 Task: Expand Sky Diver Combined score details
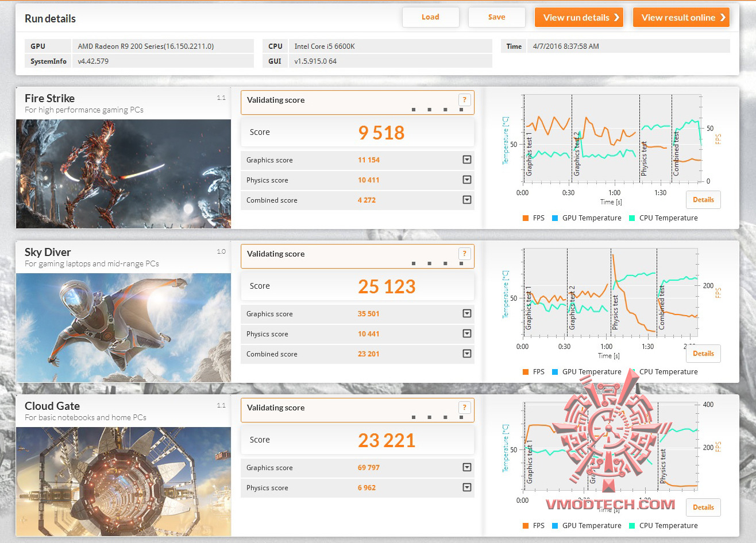[467, 354]
